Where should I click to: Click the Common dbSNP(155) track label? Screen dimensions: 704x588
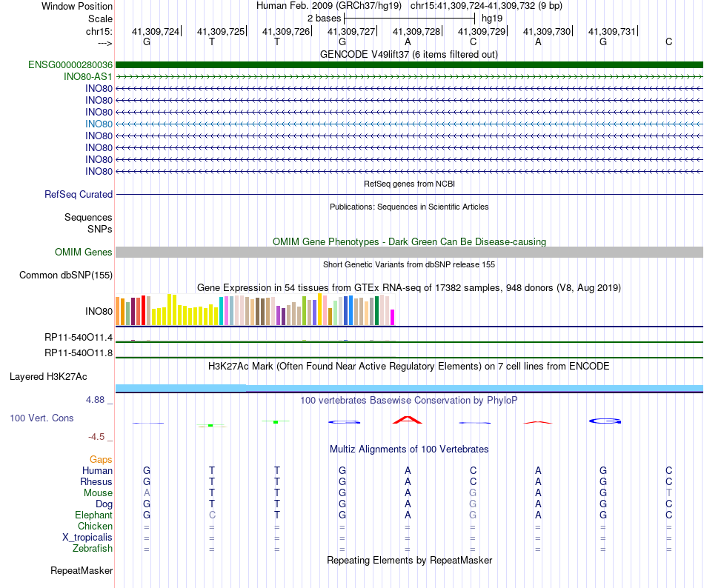click(66, 275)
